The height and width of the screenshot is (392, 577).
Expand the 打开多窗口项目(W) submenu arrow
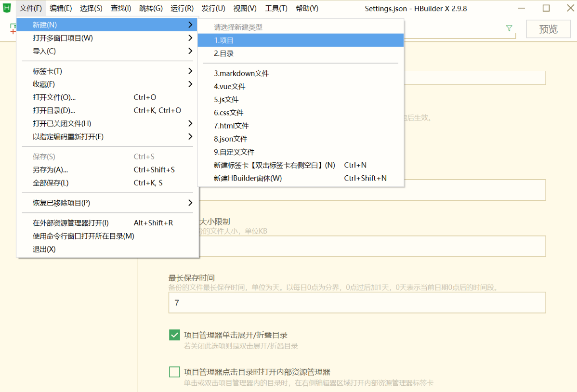[190, 38]
